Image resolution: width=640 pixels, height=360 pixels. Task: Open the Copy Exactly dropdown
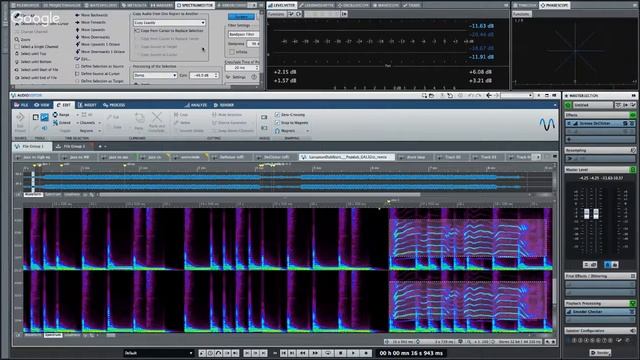tap(169, 23)
